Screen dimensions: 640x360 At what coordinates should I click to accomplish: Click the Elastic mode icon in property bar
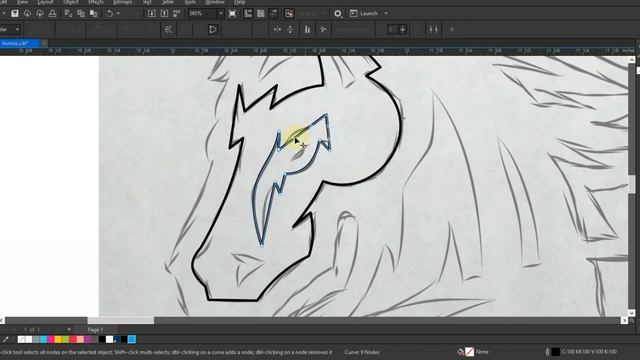168,29
